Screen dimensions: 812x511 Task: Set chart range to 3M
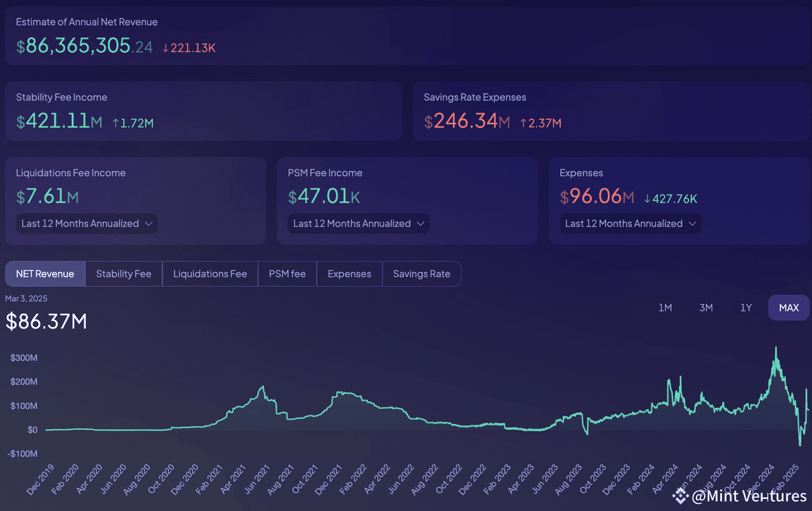coord(706,307)
